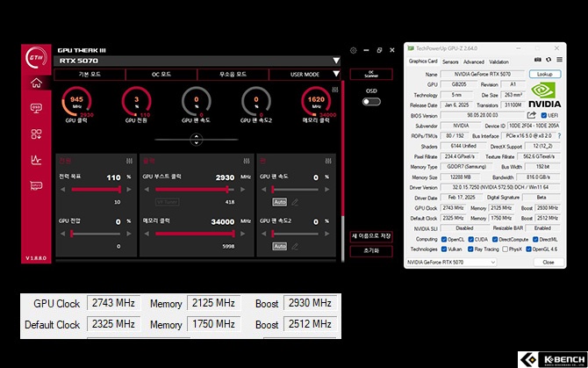Viewport: 588px width, 368px height.
Task: Click the BIOS share/export icon in GPU-Z
Action: click(x=531, y=115)
